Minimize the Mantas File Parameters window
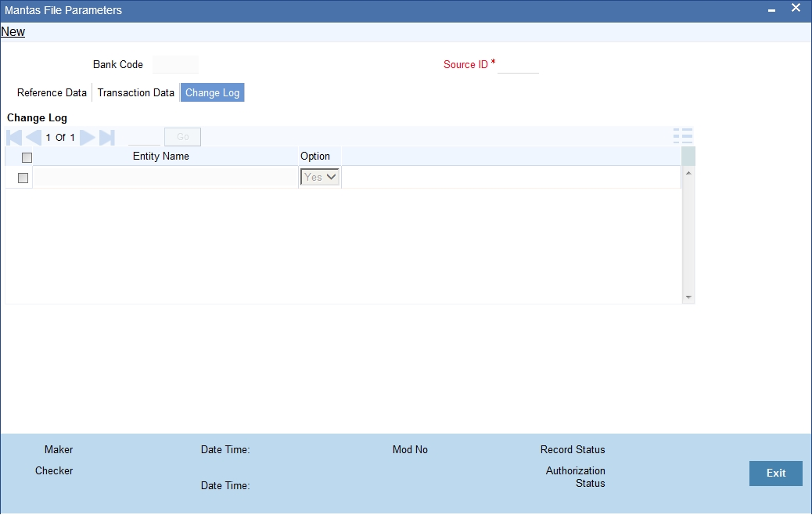The height and width of the screenshot is (515, 812). pyautogui.click(x=771, y=10)
